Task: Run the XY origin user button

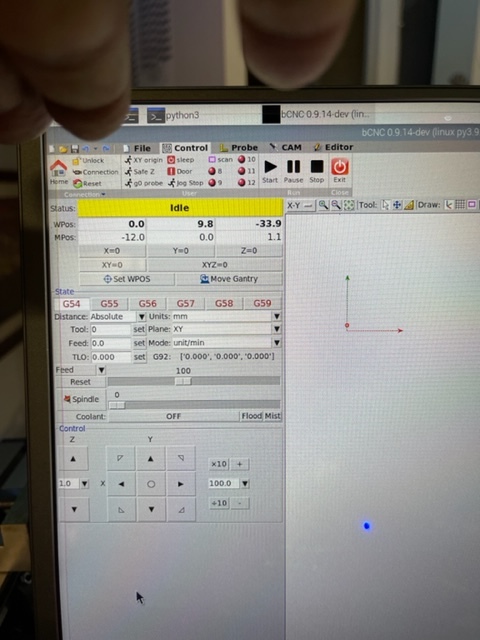Action: (x=143, y=160)
